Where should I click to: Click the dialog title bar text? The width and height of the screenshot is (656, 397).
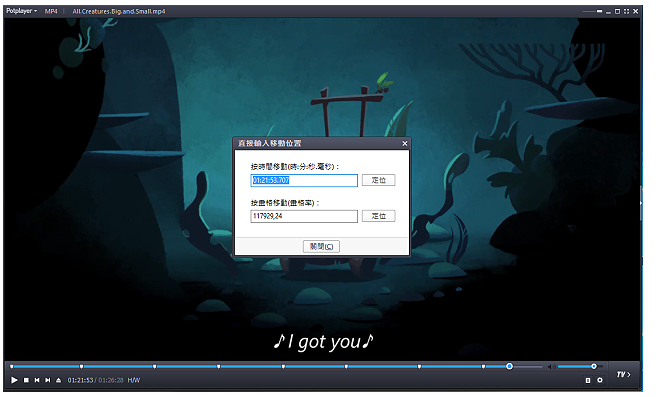[x=269, y=143]
